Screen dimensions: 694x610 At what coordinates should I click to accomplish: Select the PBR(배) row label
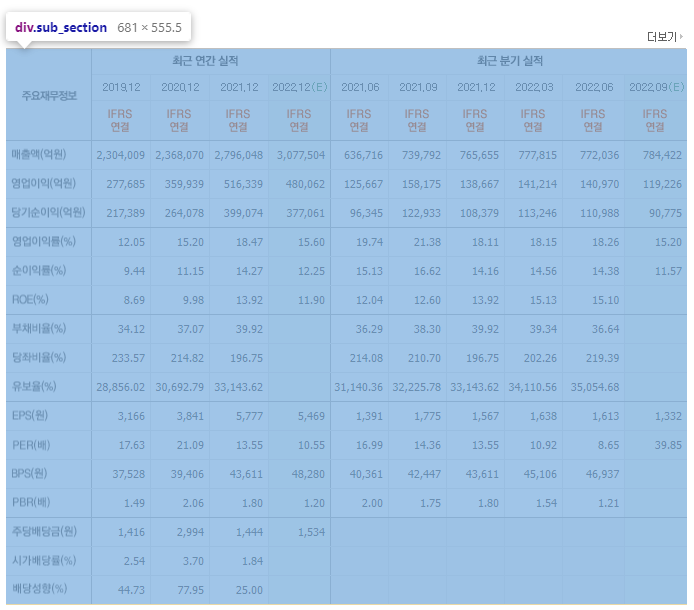(31, 502)
